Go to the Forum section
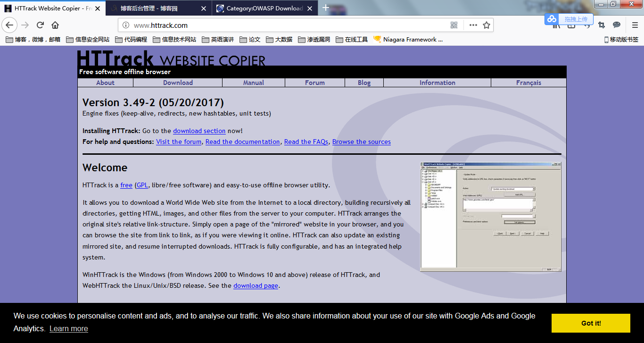644x343 pixels. click(315, 83)
